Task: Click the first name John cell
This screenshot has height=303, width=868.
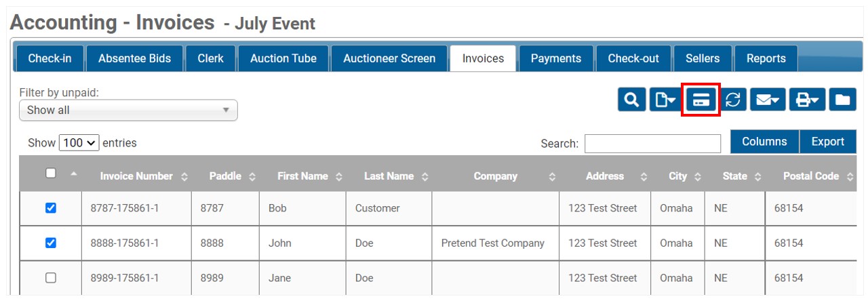Action: (302, 243)
